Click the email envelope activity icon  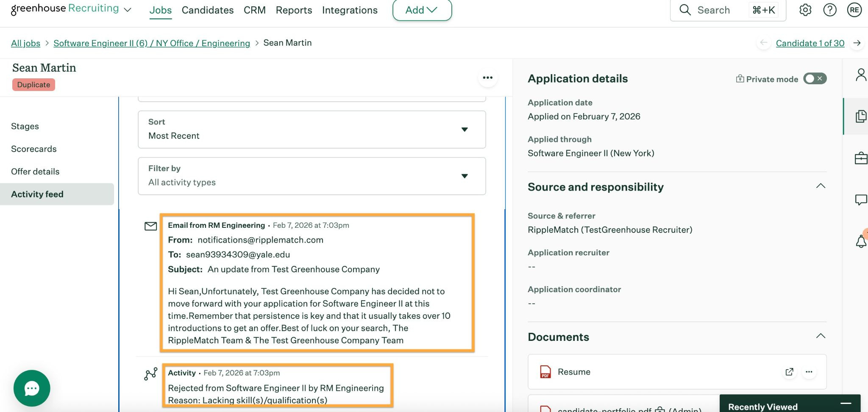pyautogui.click(x=150, y=226)
